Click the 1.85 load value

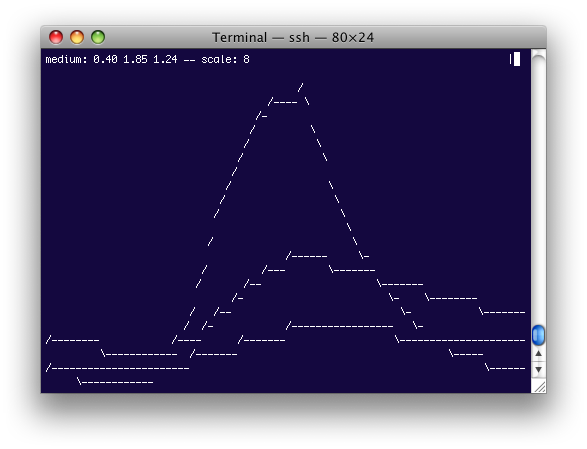135,59
